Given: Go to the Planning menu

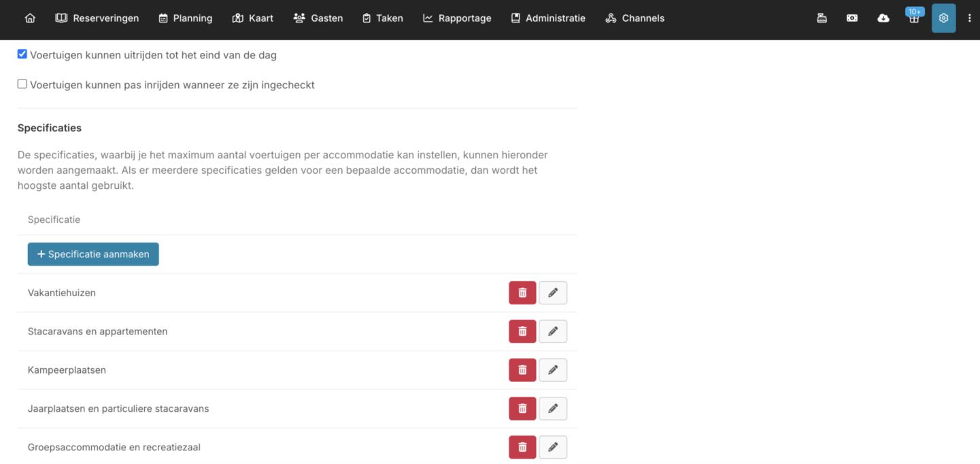Looking at the screenshot, I should click(x=185, y=18).
